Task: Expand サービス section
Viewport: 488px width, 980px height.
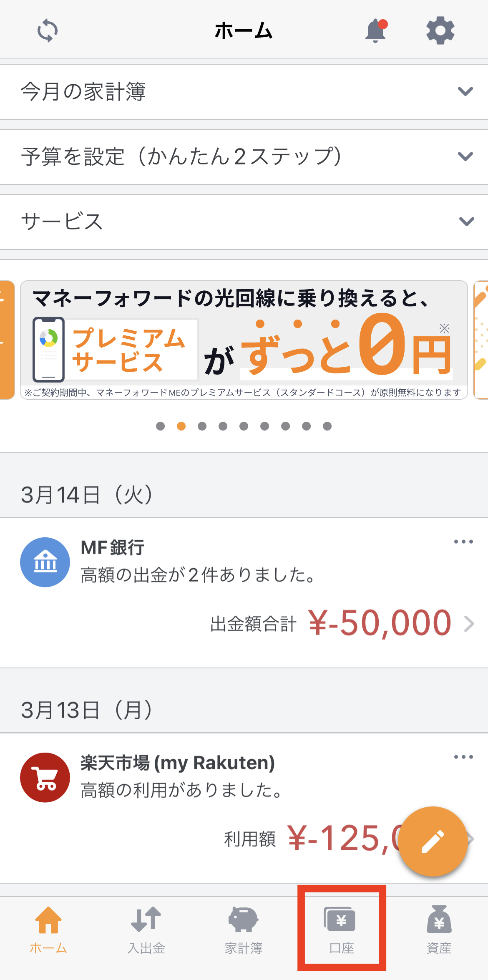Action: 244,222
